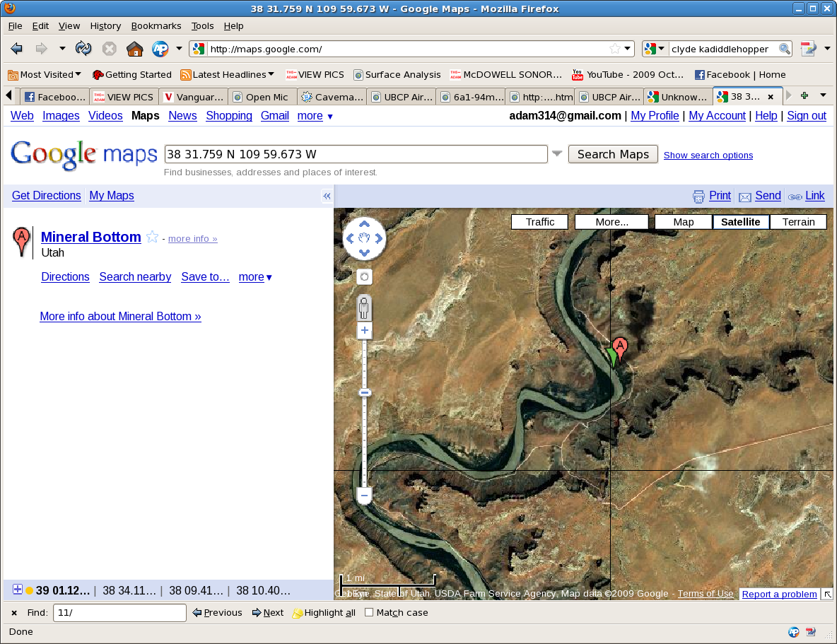837x644 pixels.
Task: Enable the Match case checkbox
Action: [x=369, y=613]
